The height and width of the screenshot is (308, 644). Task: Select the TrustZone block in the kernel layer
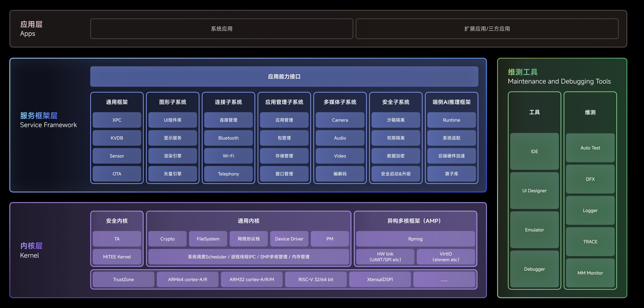click(123, 279)
